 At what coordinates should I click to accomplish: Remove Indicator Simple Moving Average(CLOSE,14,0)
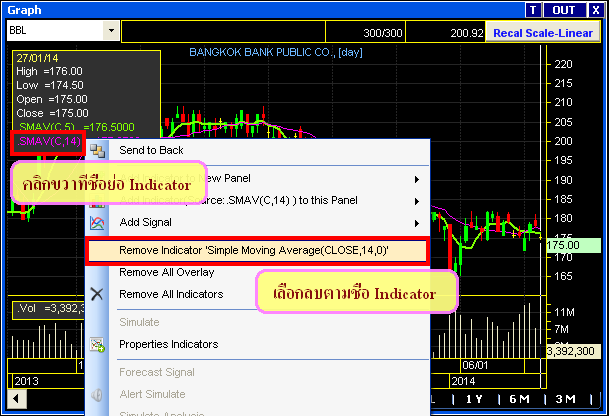[258, 251]
